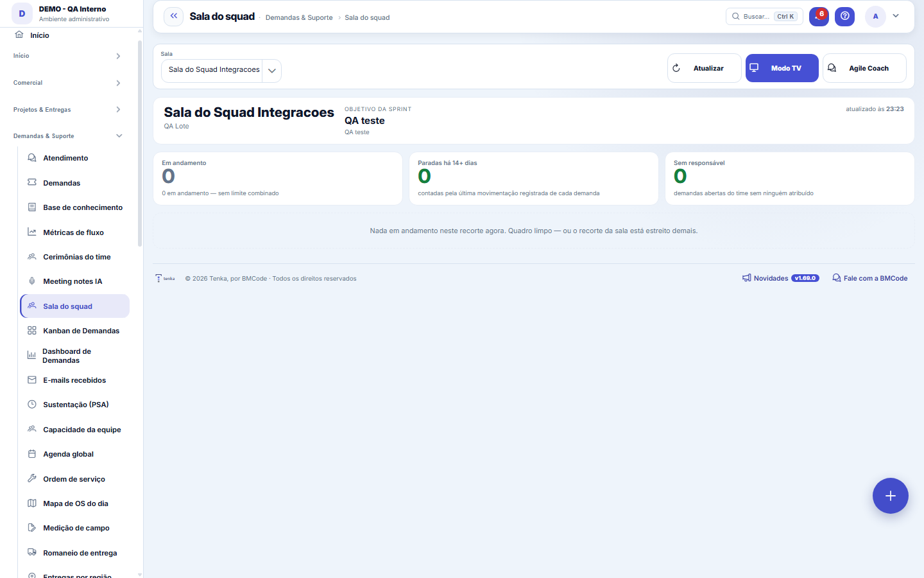Select the Sala do squad sidebar item
Image resolution: width=924 pixels, height=578 pixels.
tap(74, 306)
